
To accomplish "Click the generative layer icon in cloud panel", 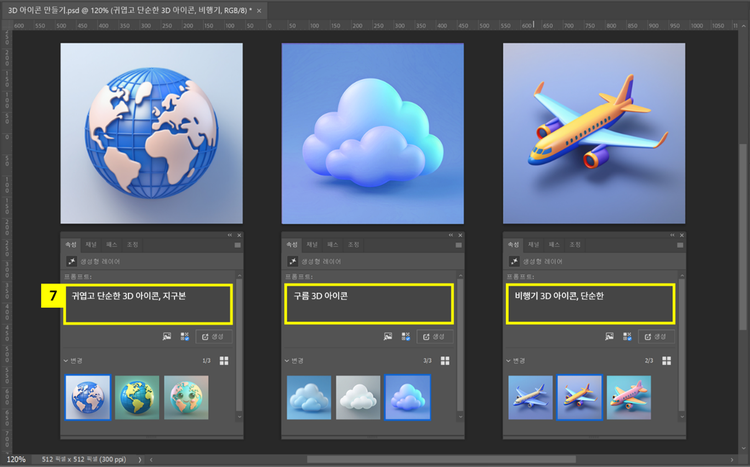I will [292, 261].
